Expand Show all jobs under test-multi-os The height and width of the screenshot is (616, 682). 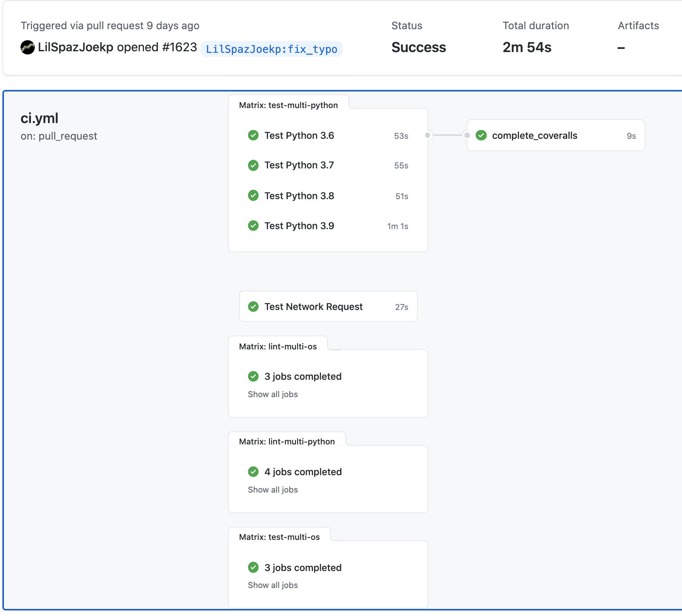(x=273, y=585)
